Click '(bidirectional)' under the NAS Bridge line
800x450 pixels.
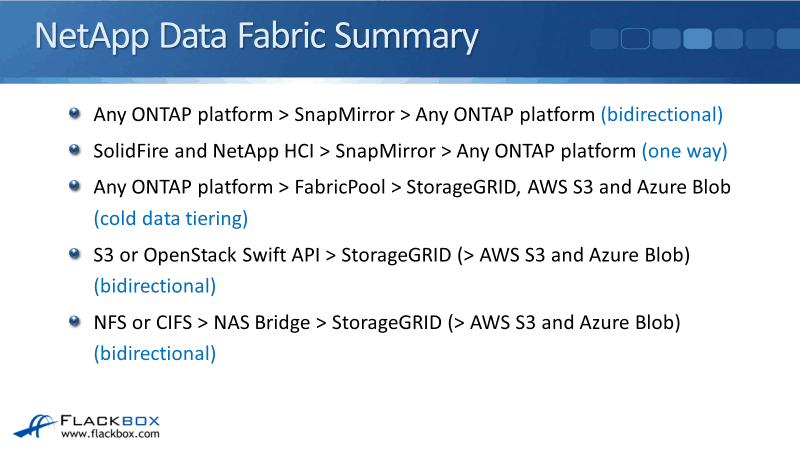pyautogui.click(x=155, y=353)
